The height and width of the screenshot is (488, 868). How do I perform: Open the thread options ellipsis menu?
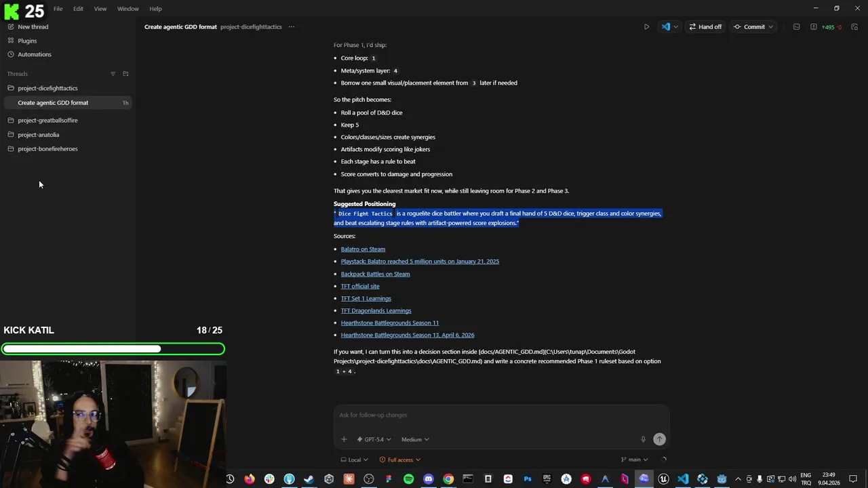(292, 27)
